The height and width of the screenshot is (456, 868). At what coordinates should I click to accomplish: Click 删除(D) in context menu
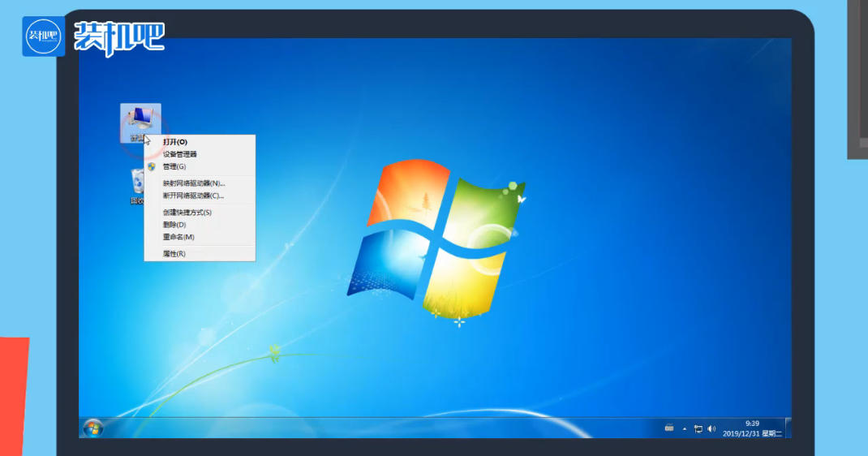200,225
